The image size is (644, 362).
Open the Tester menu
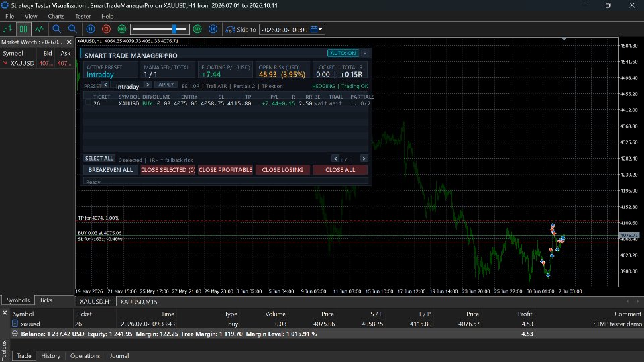[x=83, y=16]
